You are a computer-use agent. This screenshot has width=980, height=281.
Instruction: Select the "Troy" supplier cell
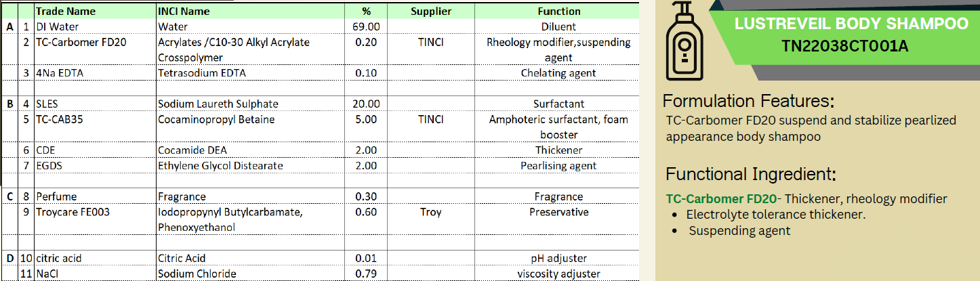point(430,212)
